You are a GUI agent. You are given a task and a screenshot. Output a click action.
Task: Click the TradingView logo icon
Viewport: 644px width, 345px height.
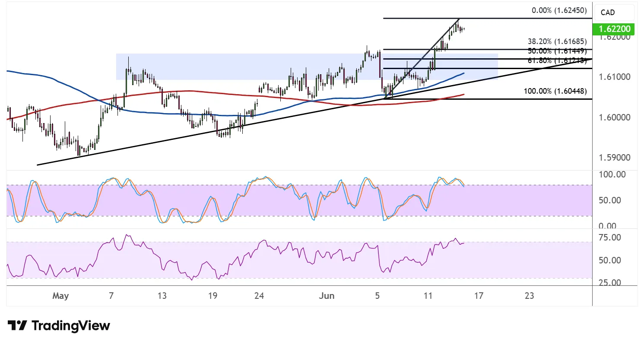18,326
